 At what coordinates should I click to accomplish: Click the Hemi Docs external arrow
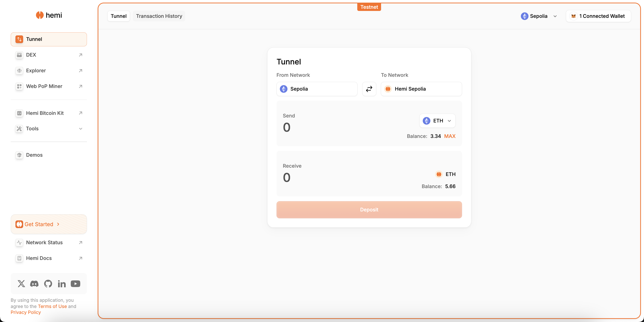click(x=80, y=258)
